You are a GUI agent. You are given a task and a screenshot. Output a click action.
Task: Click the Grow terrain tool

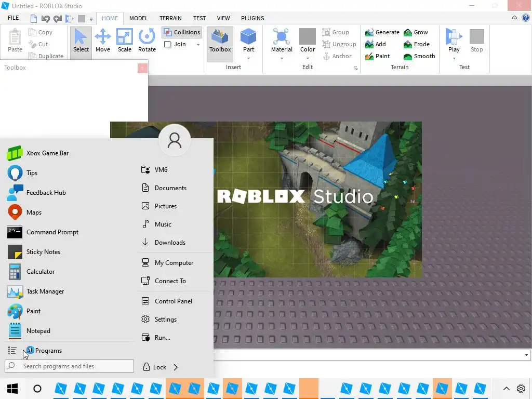[x=416, y=32]
